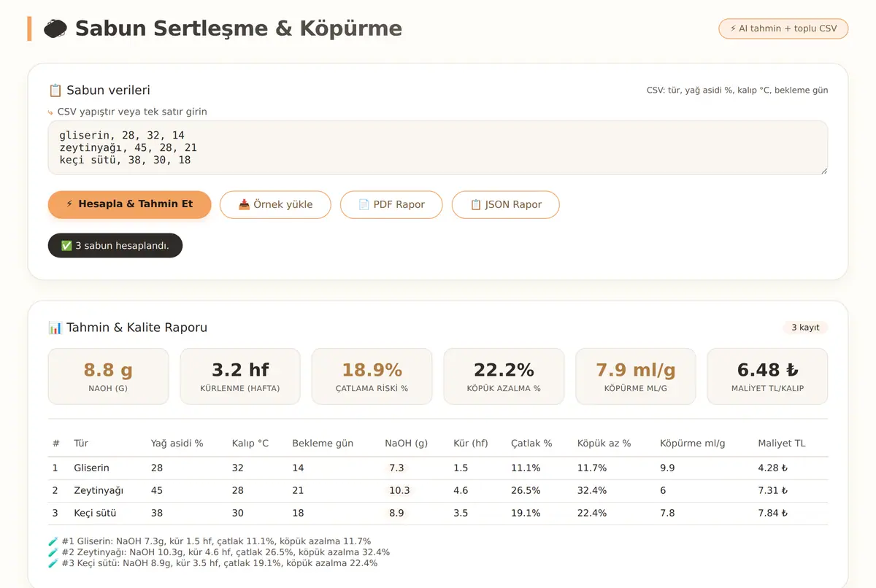876x588 pixels.
Task: Click the clipboard icon beside Sabun verileri
Action: coord(55,90)
